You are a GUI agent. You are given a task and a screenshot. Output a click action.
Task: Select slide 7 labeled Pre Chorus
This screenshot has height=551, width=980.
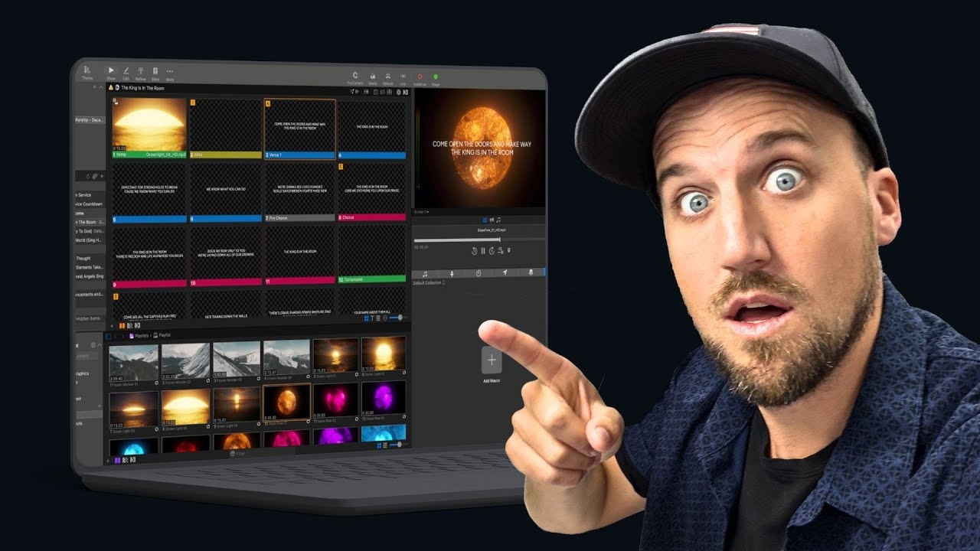click(299, 191)
